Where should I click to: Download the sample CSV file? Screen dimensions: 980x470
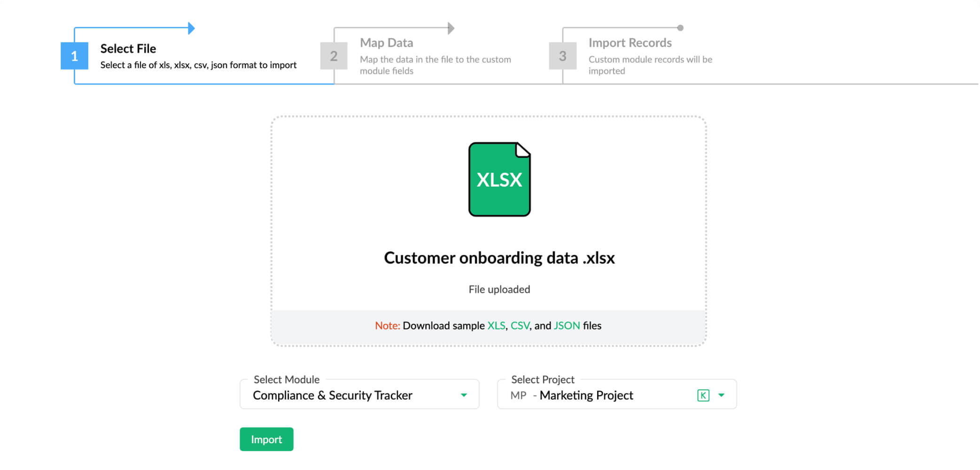click(521, 325)
